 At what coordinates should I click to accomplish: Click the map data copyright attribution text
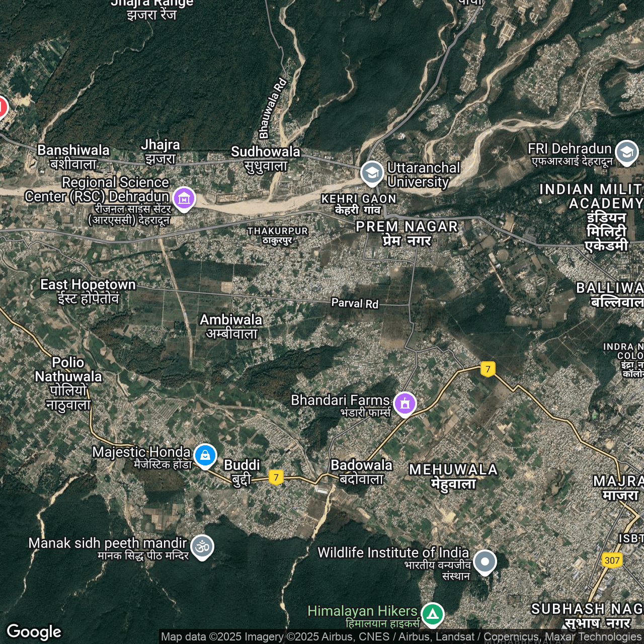pyautogui.click(x=401, y=636)
